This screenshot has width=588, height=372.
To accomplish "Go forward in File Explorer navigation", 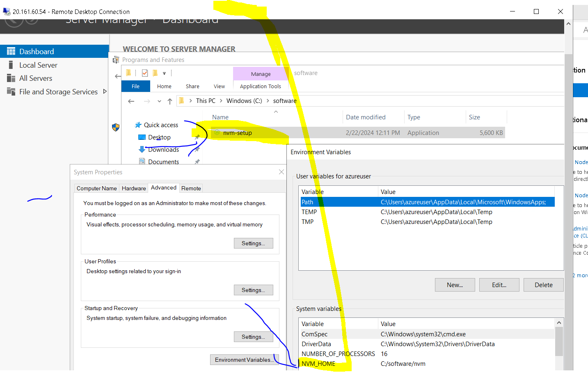I will (x=147, y=101).
